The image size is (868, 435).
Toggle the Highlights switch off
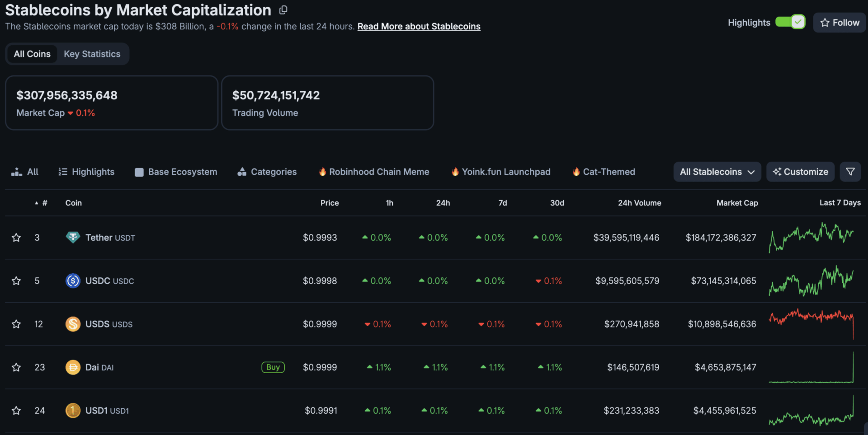click(790, 22)
